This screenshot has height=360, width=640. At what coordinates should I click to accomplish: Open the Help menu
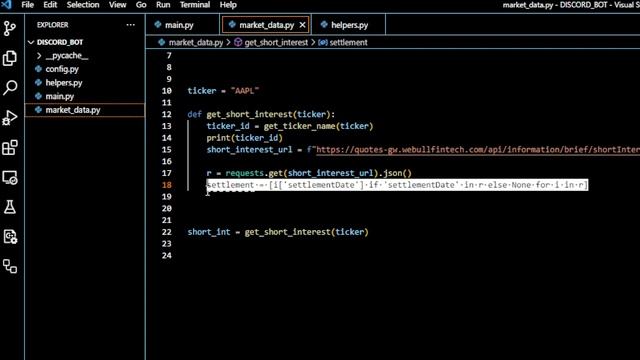(228, 5)
